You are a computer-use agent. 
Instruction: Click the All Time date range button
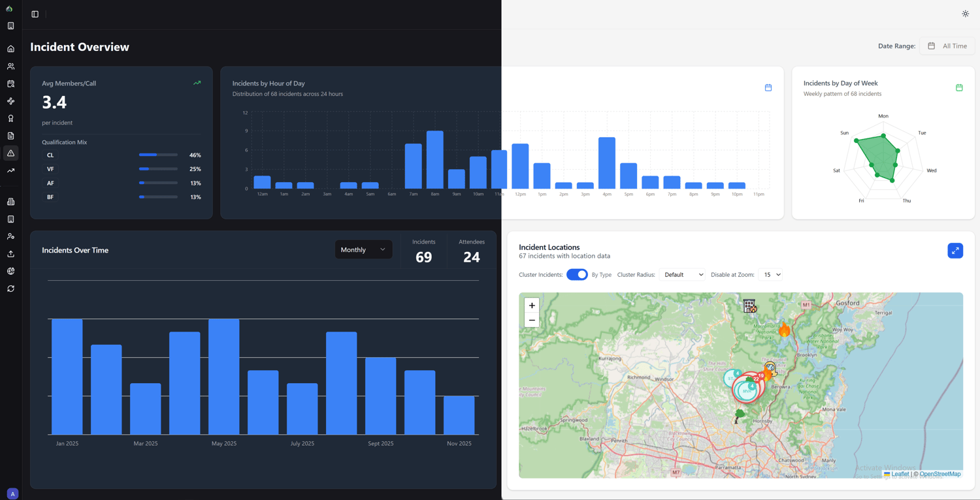pos(947,46)
